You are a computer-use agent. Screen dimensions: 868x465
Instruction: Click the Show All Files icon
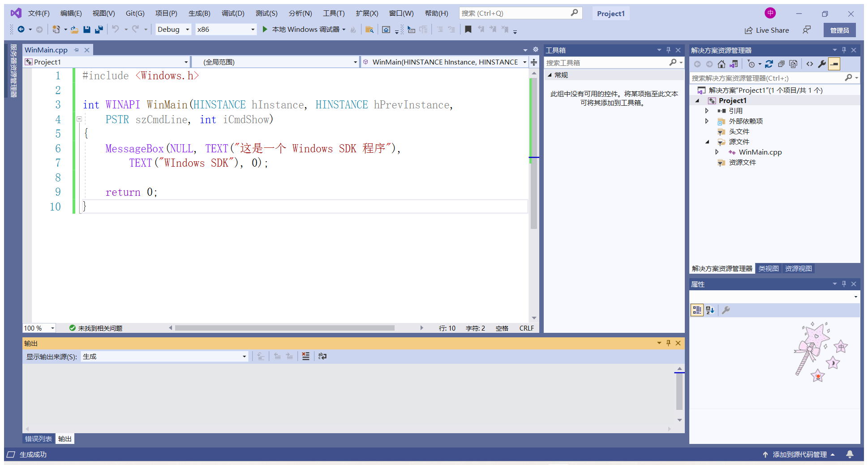point(793,64)
